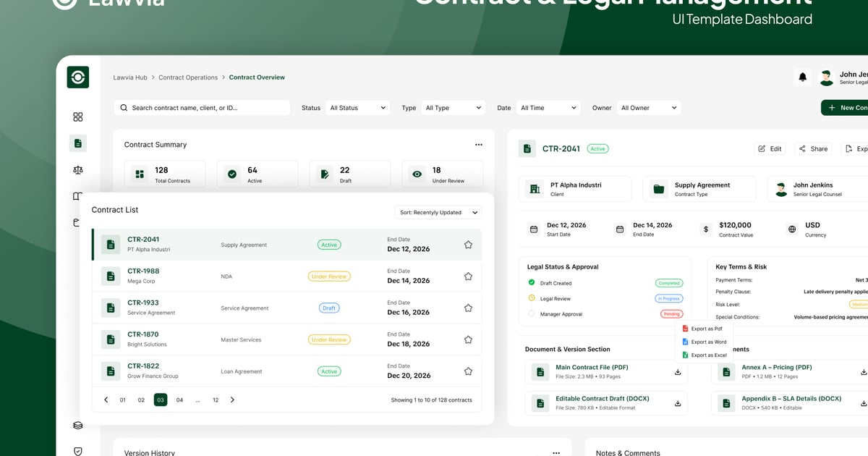Go to pagination page 02
This screenshot has height=456, width=868.
(141, 400)
